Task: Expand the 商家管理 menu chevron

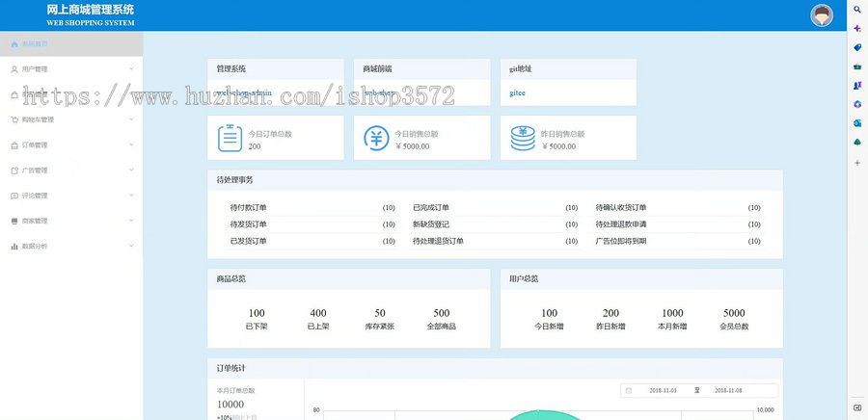Action: [x=131, y=221]
